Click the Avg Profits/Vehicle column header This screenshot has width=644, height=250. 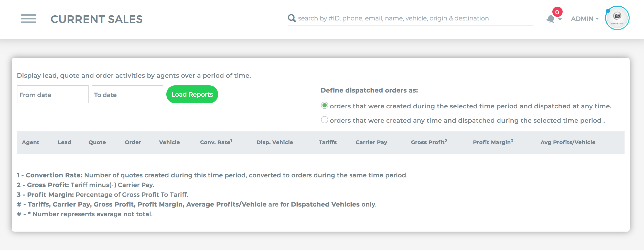click(x=568, y=142)
